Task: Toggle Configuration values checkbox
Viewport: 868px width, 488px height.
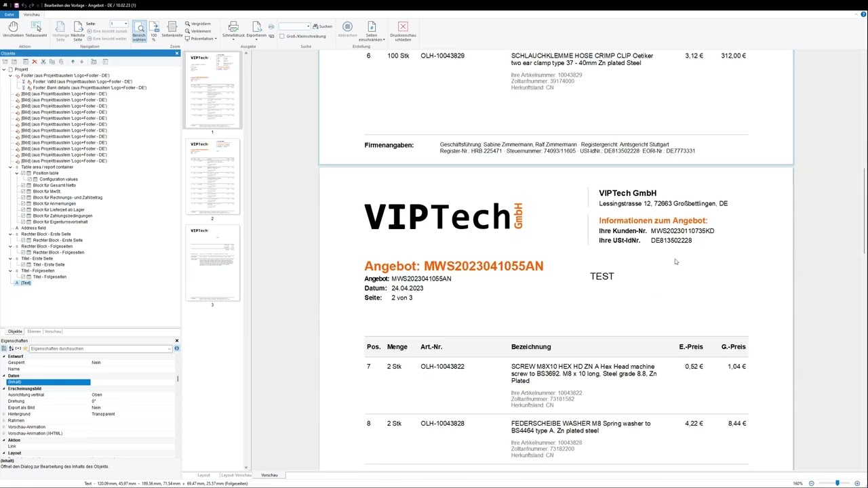Action: coord(29,179)
